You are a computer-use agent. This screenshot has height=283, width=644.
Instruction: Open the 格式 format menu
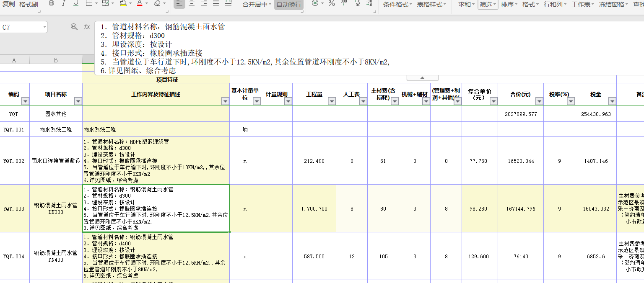click(x=530, y=5)
